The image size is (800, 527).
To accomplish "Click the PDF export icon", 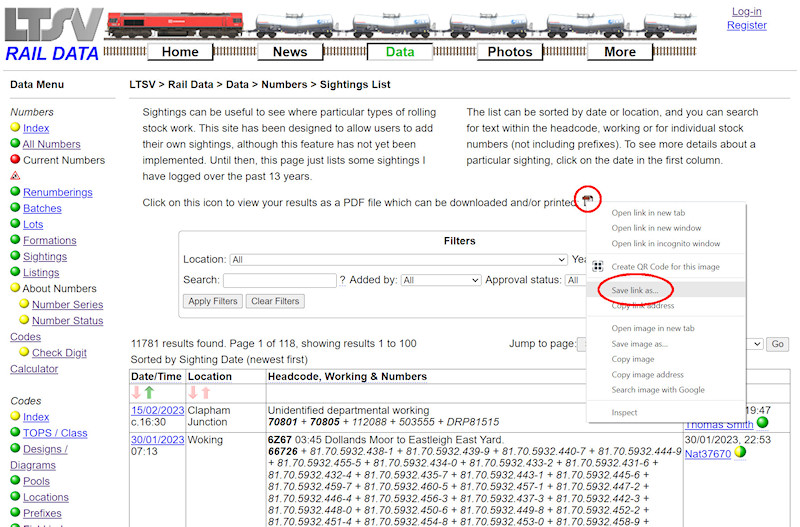I will [x=588, y=201].
